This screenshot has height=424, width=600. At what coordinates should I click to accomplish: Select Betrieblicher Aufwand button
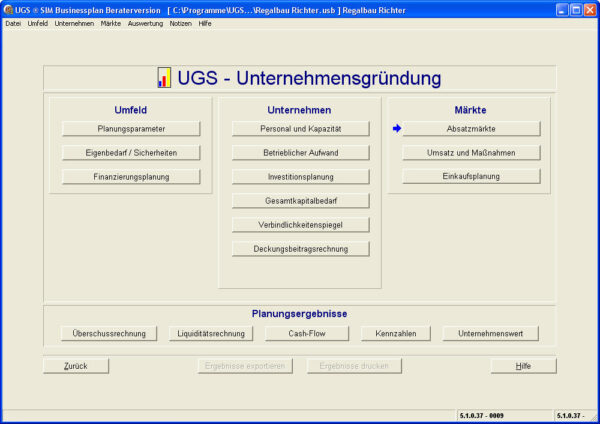click(301, 153)
